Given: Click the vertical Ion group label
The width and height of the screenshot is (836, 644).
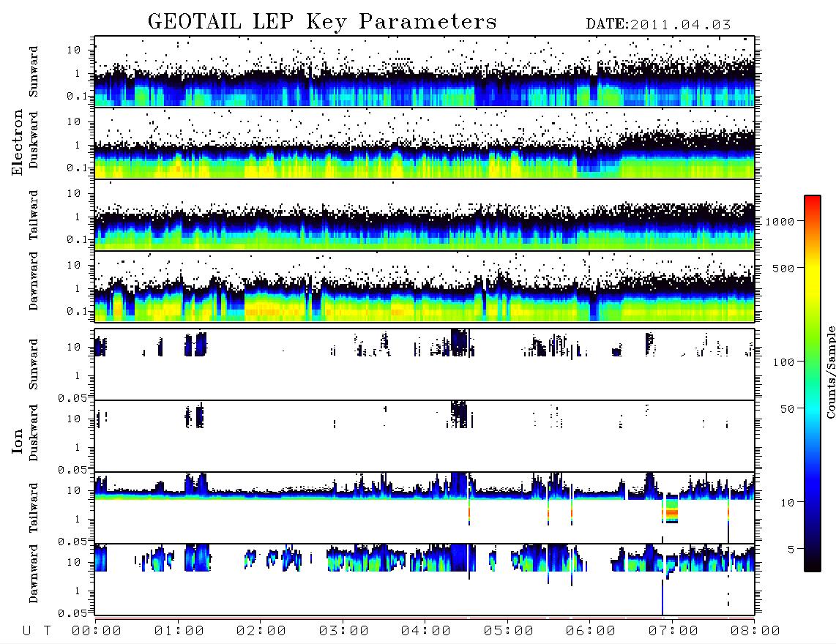Looking at the screenshot, I should pyautogui.click(x=17, y=441).
